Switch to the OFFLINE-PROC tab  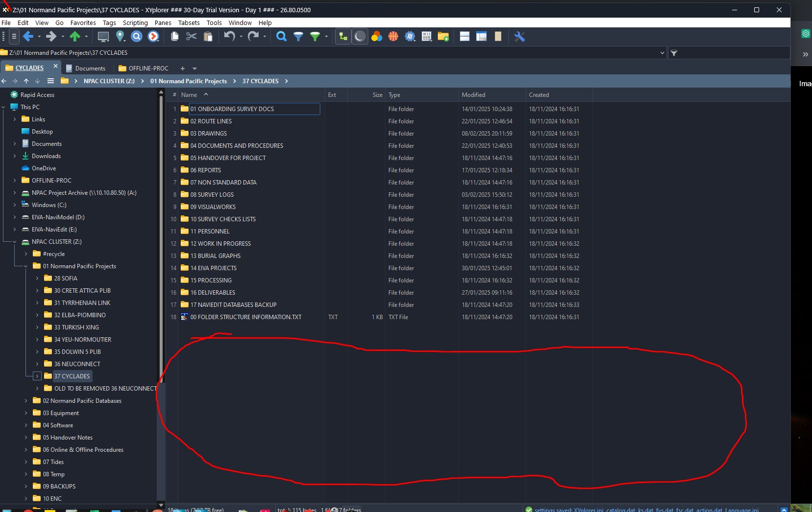(148, 68)
